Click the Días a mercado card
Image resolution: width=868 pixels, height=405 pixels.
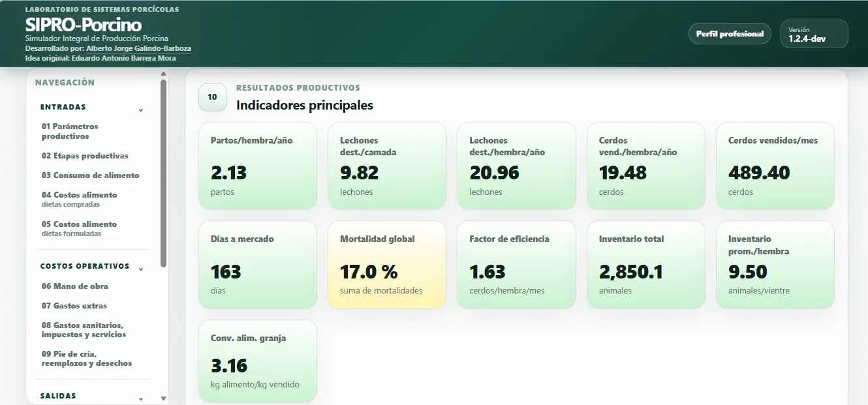point(258,265)
